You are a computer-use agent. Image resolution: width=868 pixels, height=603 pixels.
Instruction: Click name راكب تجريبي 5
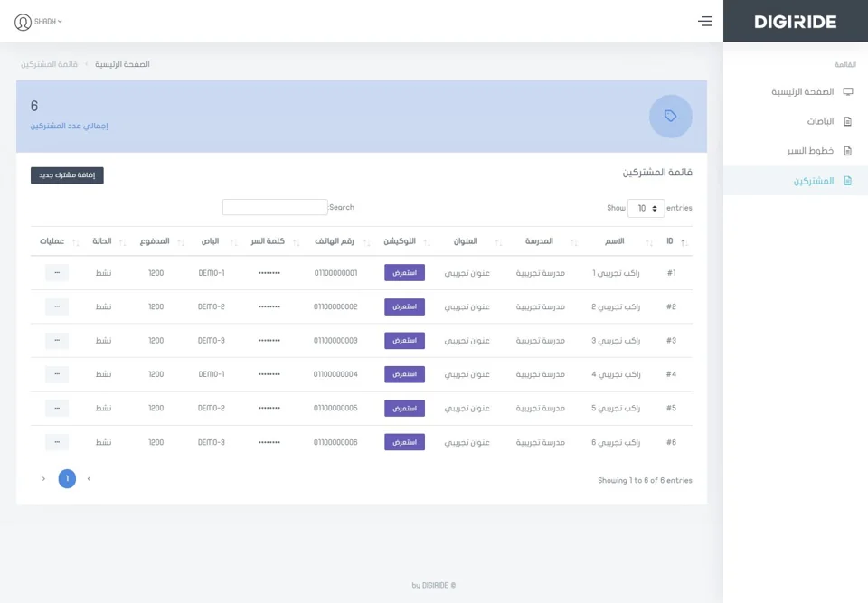point(616,408)
